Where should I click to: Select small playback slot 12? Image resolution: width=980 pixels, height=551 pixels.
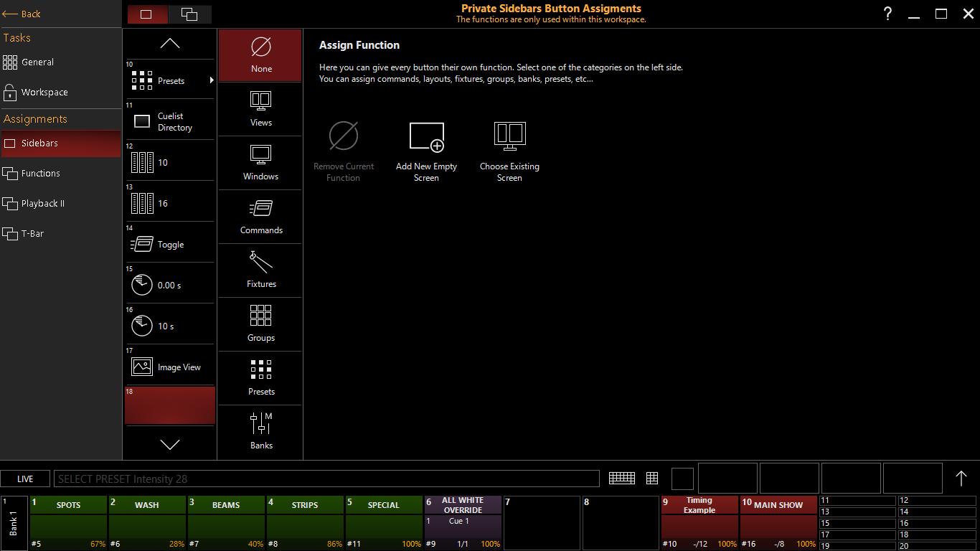pyautogui.click(x=937, y=501)
